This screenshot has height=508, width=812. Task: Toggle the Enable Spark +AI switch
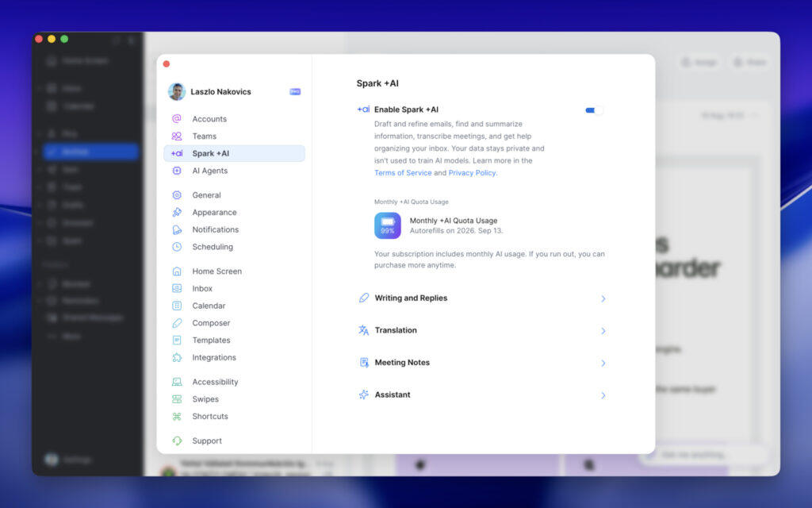pyautogui.click(x=593, y=110)
